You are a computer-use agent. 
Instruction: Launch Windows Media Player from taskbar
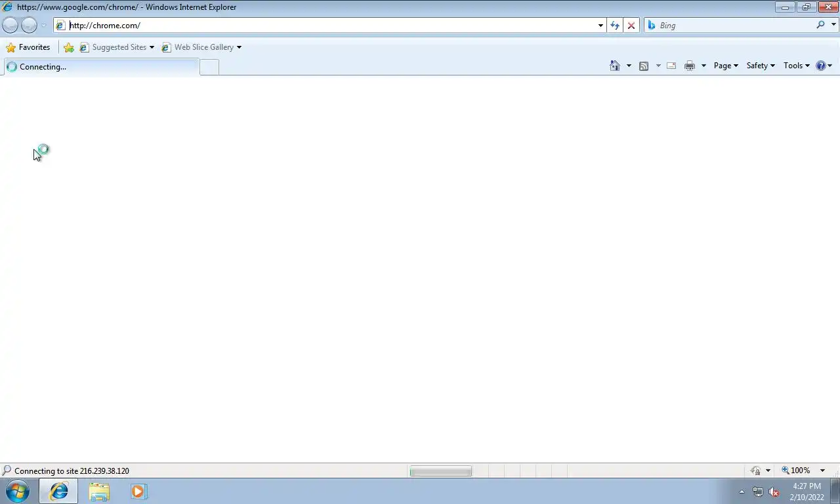click(138, 492)
